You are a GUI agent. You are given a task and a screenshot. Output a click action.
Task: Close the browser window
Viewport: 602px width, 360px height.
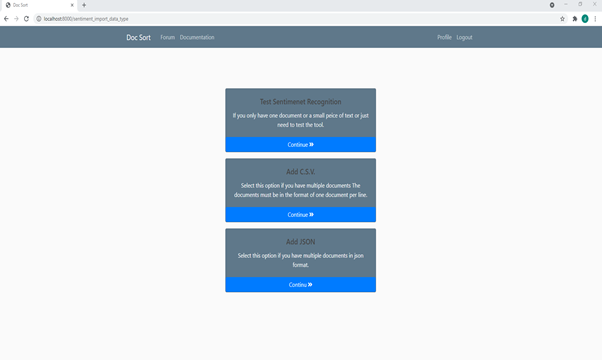[x=595, y=4]
